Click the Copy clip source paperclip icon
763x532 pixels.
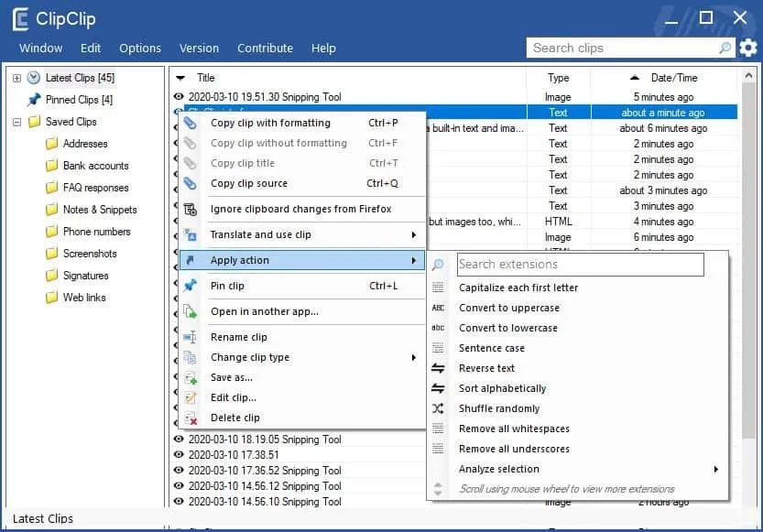point(191,183)
